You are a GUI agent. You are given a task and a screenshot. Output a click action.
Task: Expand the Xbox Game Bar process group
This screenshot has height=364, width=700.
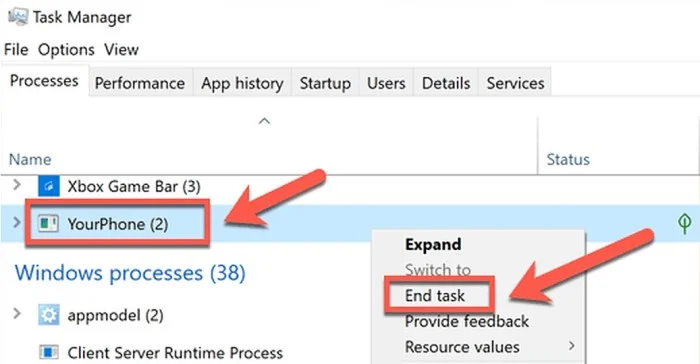(17, 184)
